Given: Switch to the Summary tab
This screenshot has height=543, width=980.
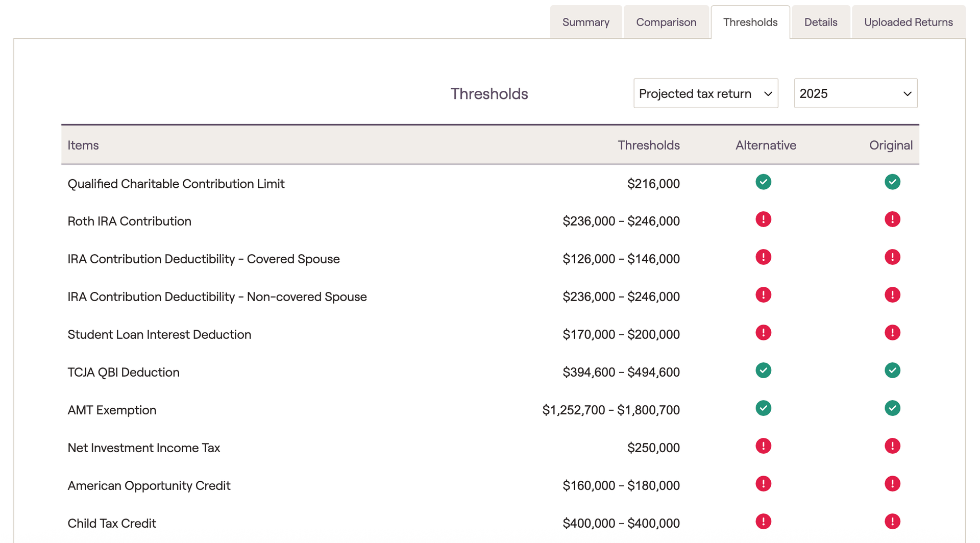Looking at the screenshot, I should click(x=585, y=22).
